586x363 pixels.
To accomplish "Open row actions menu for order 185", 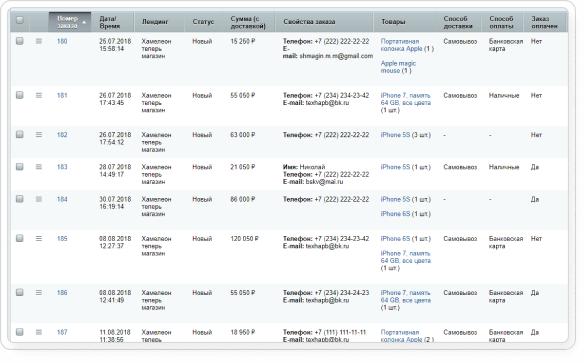I will point(39,239).
